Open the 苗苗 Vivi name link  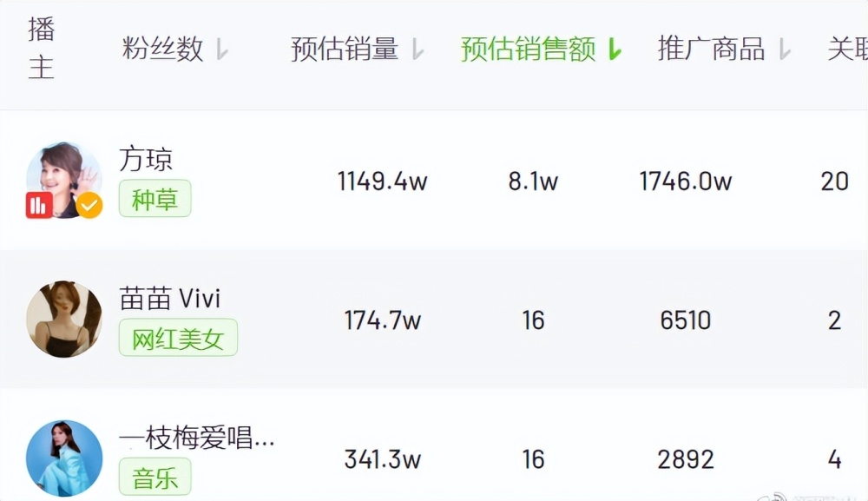pos(170,299)
